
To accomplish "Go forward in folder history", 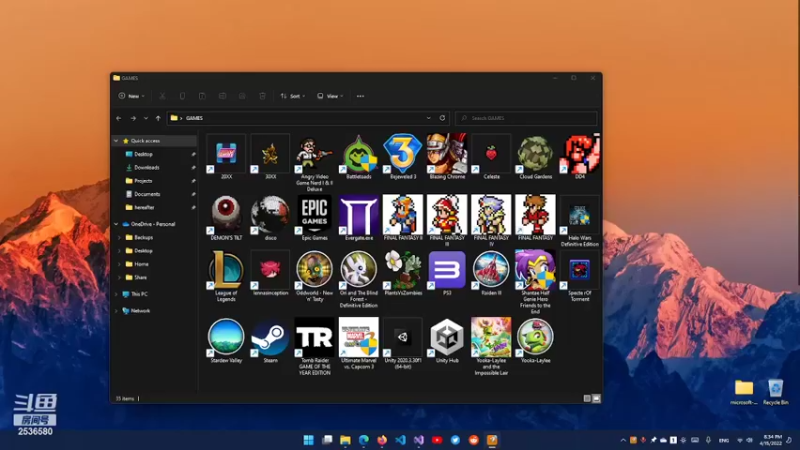I will [133, 118].
